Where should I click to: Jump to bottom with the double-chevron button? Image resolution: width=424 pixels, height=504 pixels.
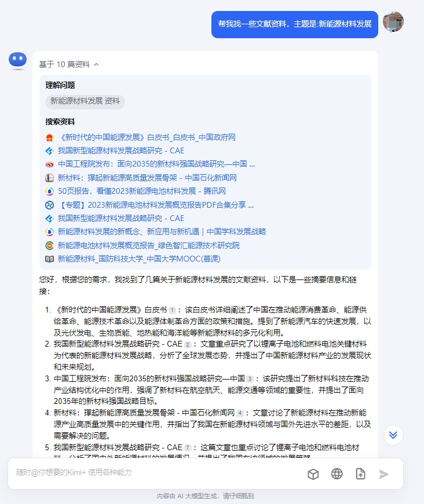[x=393, y=435]
